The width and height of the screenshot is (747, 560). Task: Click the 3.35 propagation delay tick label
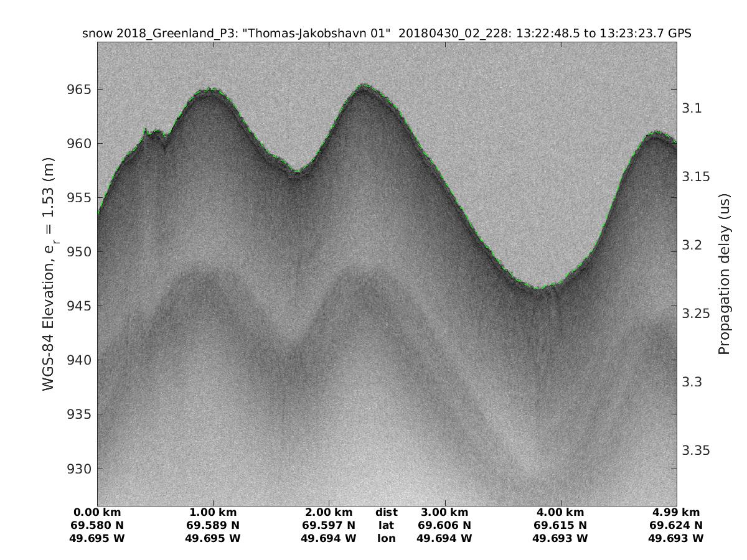click(695, 450)
